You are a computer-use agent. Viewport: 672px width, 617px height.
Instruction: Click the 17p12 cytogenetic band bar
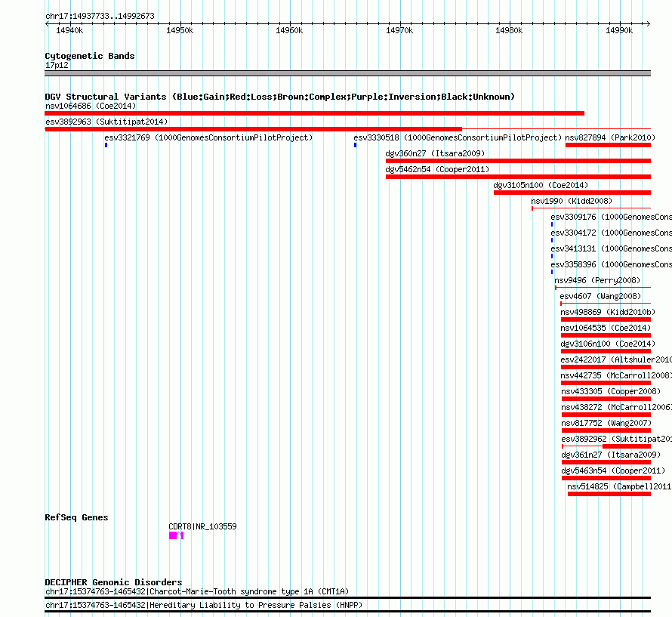tap(347, 73)
